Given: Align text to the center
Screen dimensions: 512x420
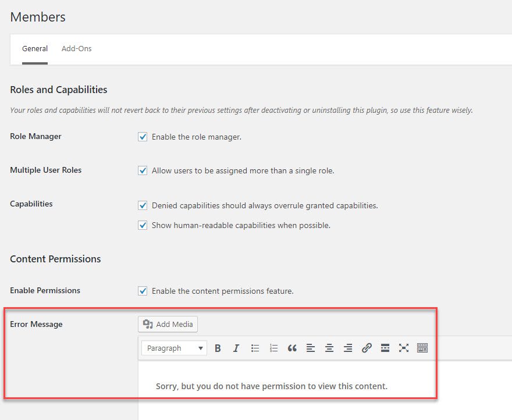Looking at the screenshot, I should (x=329, y=348).
